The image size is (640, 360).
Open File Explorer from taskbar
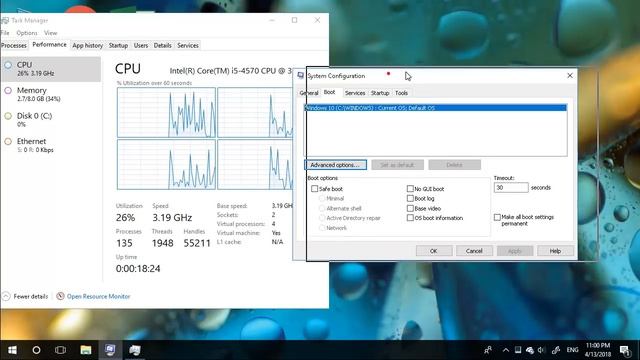pyautogui.click(x=86, y=350)
